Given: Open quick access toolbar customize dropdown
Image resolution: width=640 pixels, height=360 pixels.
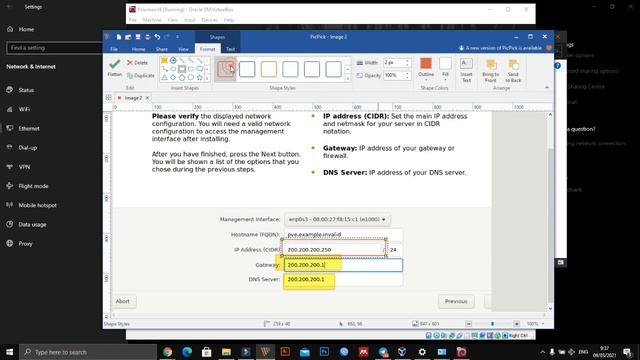Looking at the screenshot, I should pyautogui.click(x=178, y=37).
